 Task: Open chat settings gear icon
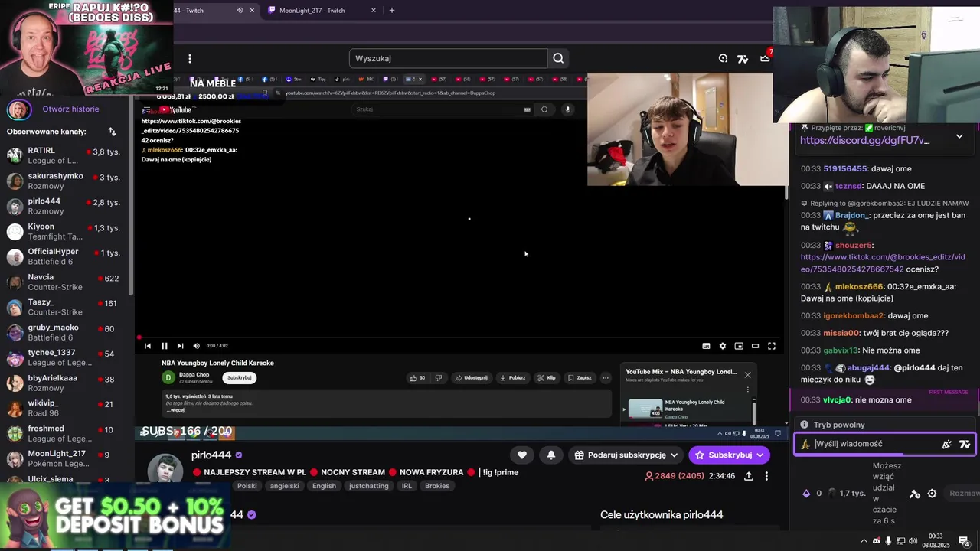932,494
